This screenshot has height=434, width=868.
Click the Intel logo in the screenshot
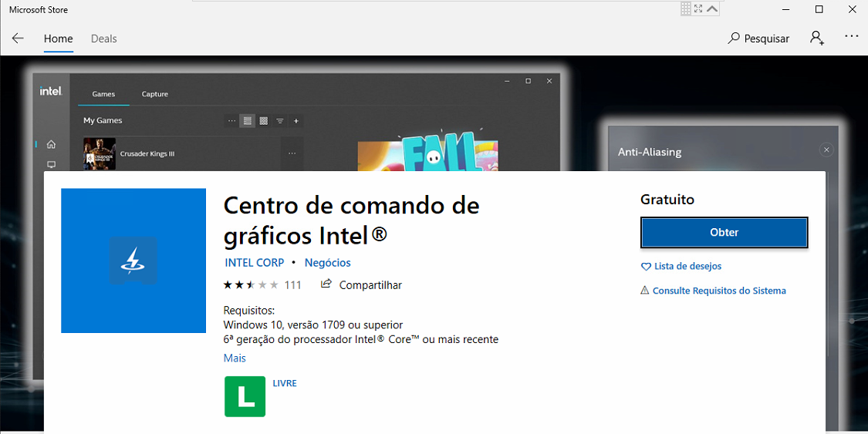(x=50, y=91)
